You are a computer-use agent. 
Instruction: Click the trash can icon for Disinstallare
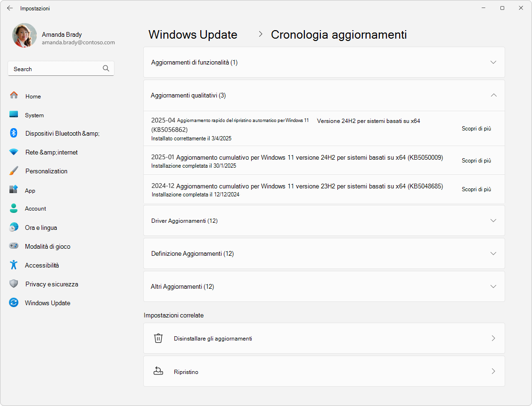pyautogui.click(x=158, y=338)
